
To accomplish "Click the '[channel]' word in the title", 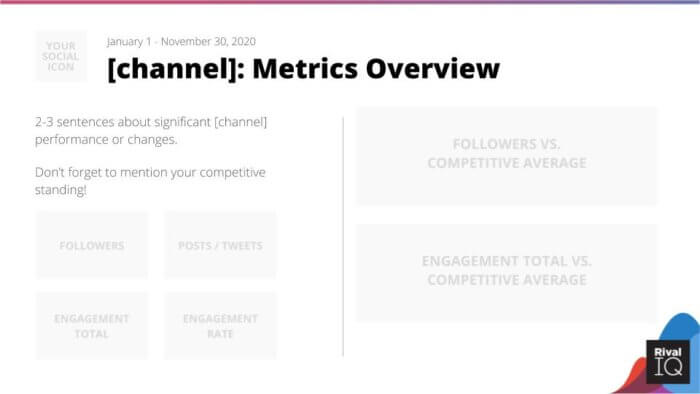I will pos(172,69).
